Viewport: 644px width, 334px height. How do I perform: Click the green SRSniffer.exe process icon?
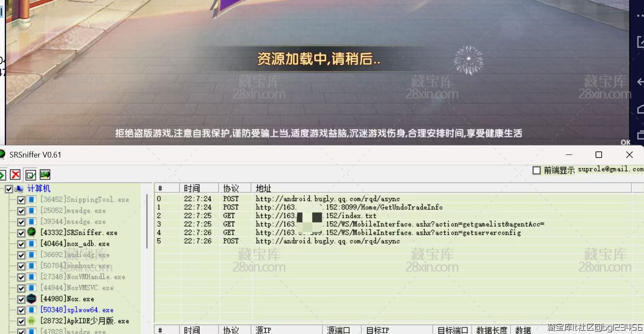(31, 232)
